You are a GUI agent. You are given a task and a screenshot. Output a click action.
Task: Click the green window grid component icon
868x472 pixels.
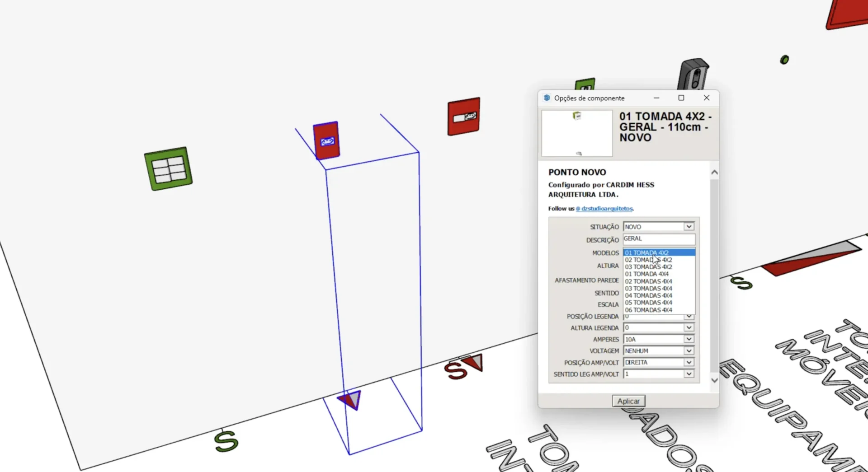tap(168, 168)
